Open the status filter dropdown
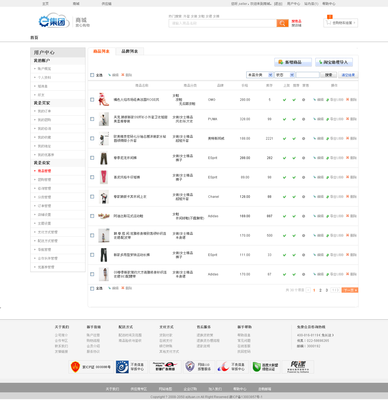This screenshot has width=388, height=400. click(x=284, y=75)
